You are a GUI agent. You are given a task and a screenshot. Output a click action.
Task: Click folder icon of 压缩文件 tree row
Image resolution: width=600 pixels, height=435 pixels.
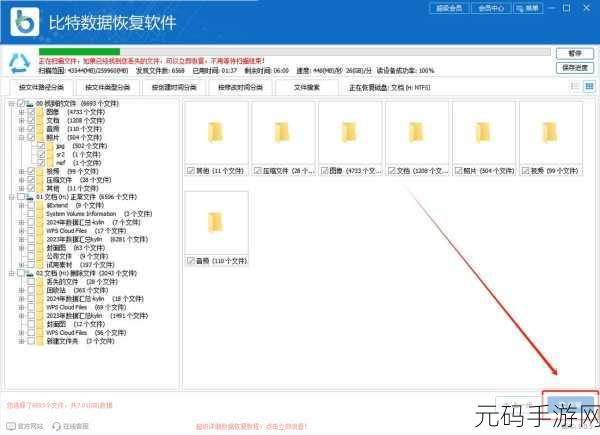[x=40, y=180]
